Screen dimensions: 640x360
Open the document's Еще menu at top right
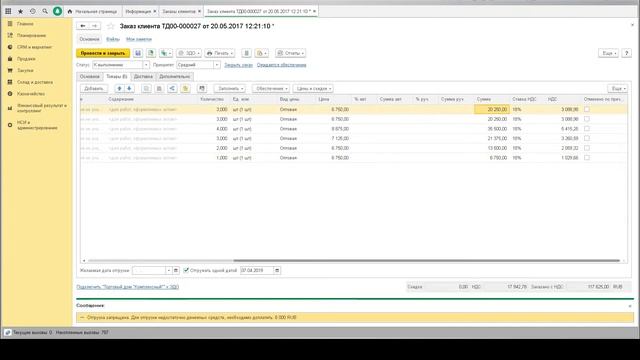tap(608, 53)
